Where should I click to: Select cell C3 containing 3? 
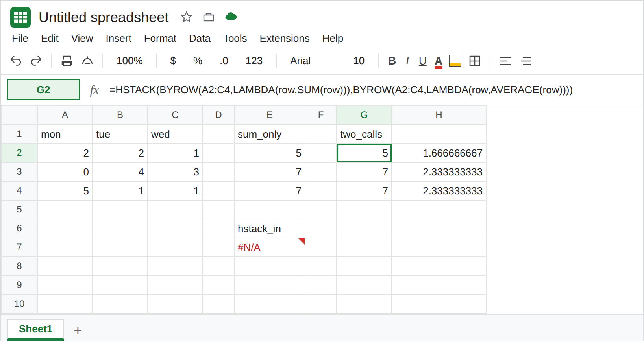[x=175, y=172]
